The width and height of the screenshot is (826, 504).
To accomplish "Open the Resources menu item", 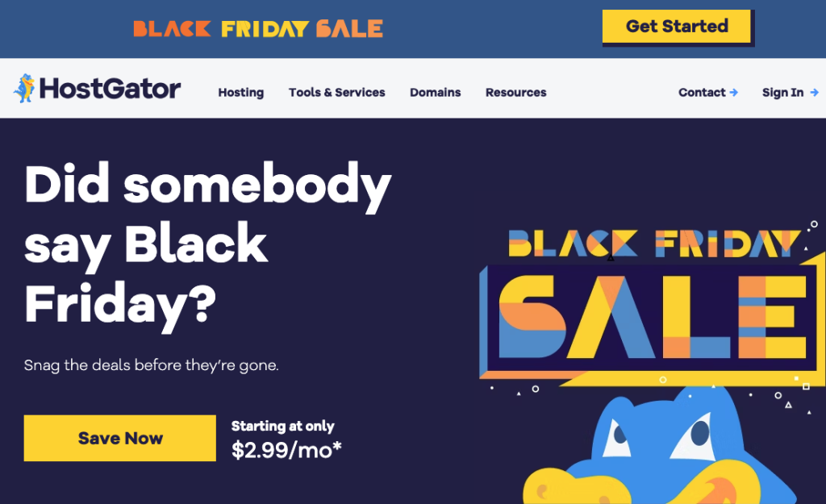I will click(x=515, y=93).
